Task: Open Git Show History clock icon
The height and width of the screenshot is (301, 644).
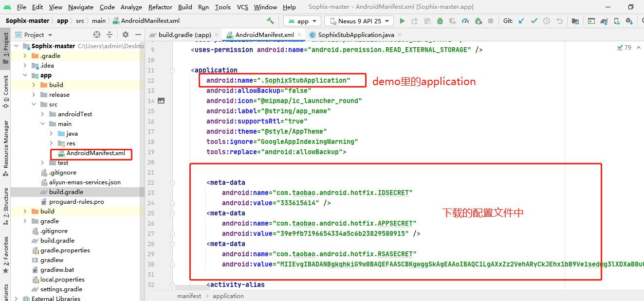Action: pos(547,21)
